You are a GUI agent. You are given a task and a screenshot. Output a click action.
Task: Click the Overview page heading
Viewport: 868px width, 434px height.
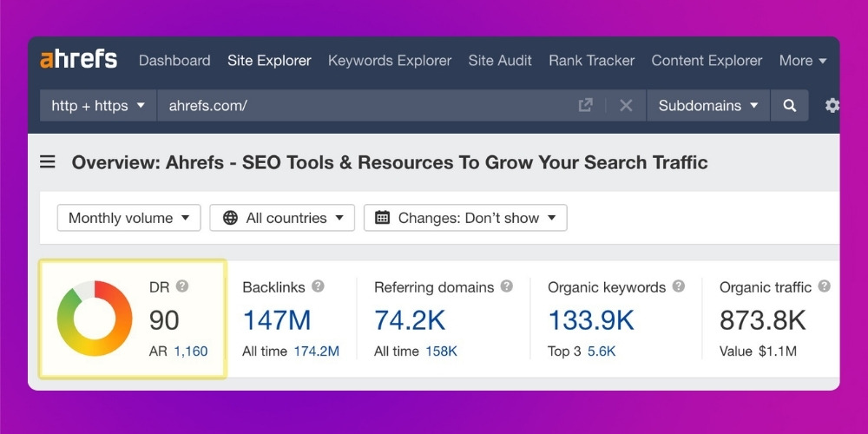390,162
